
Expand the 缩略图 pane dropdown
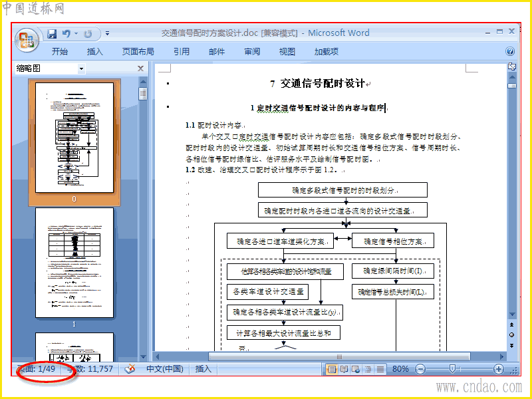pos(81,68)
